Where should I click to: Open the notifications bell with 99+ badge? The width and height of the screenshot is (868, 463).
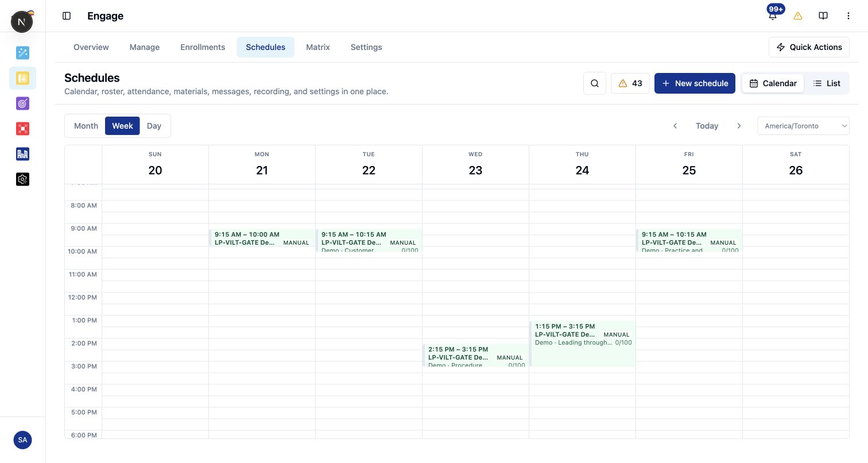click(773, 16)
